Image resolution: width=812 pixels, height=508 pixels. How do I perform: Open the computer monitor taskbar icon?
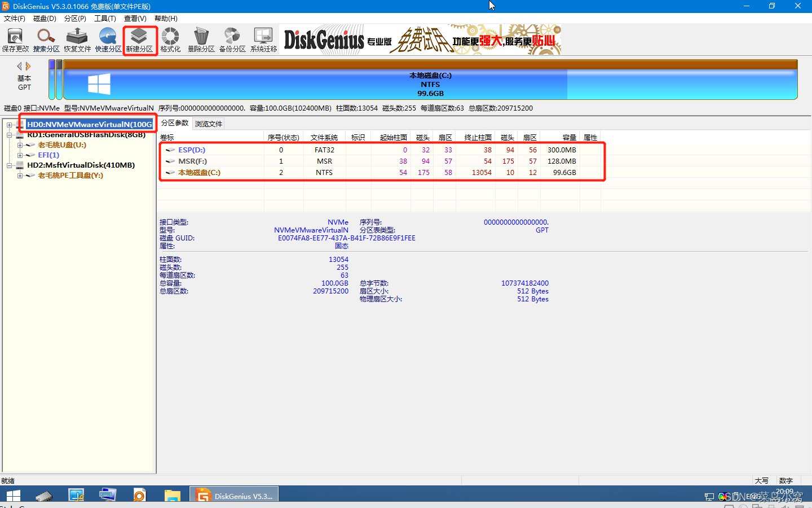point(76,496)
